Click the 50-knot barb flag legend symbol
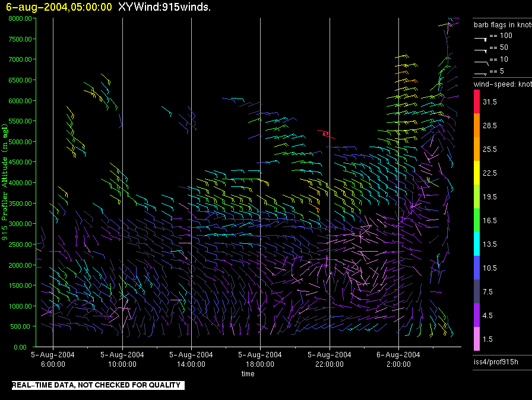The height and width of the screenshot is (400, 532). [x=481, y=51]
